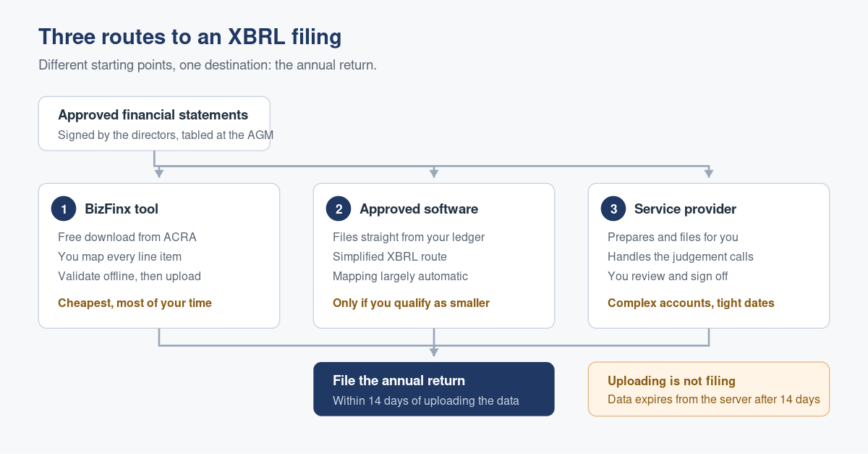The height and width of the screenshot is (454, 868).
Task: Select the 'Service provider' heading
Action: 685,209
